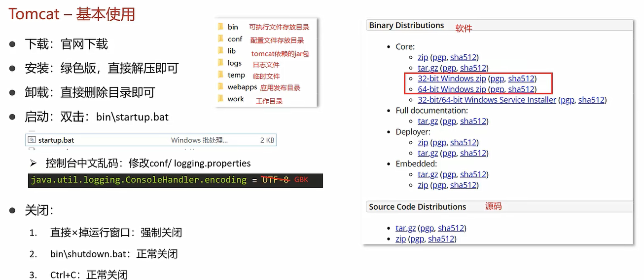Click the Deployer zip link
Viewport: 644px width, 280px height.
[423, 142]
